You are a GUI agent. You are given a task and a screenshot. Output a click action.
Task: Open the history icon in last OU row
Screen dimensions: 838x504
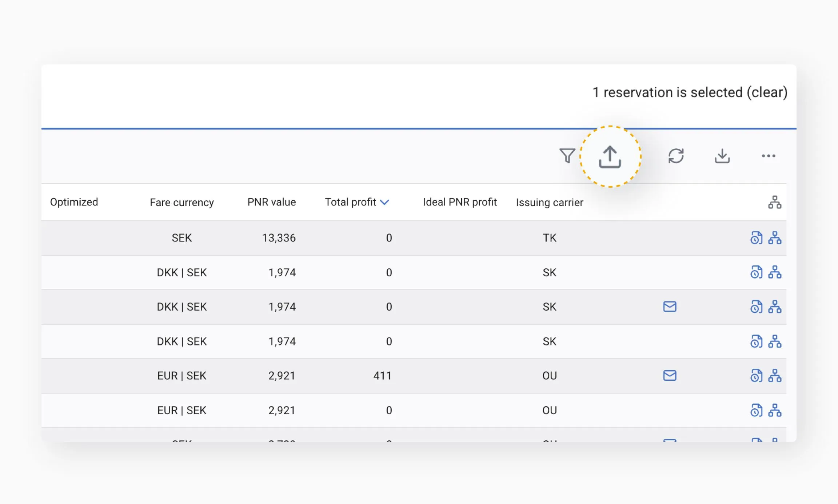[x=756, y=410]
